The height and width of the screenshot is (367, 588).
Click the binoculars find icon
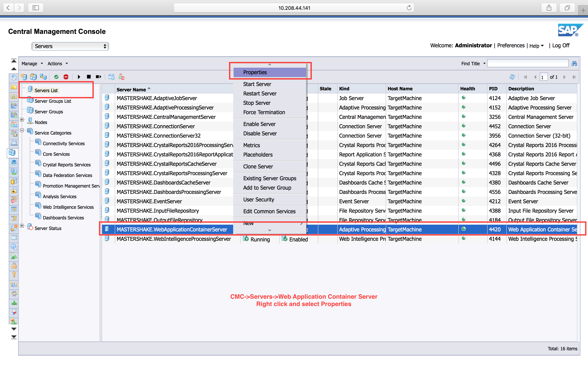(x=574, y=64)
